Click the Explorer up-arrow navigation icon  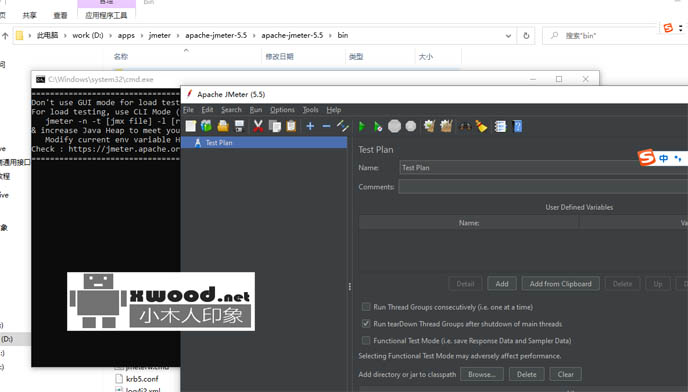5,36
